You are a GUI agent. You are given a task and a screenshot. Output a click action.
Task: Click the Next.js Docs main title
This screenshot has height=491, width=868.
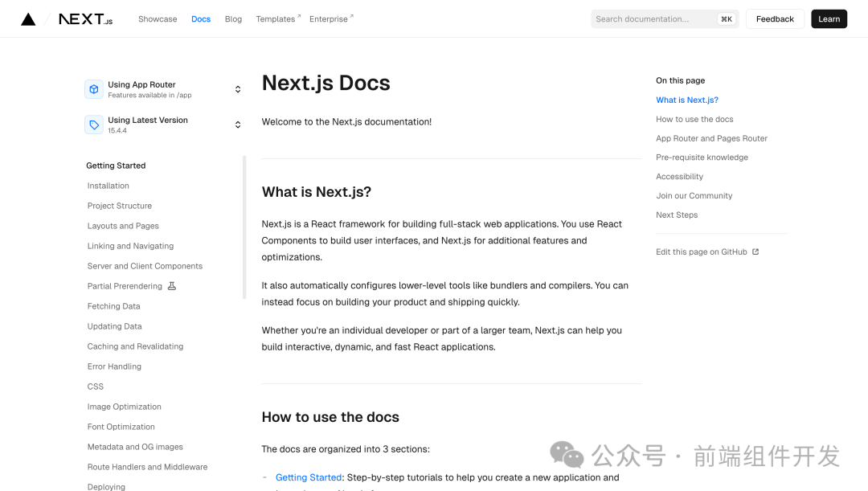325,83
